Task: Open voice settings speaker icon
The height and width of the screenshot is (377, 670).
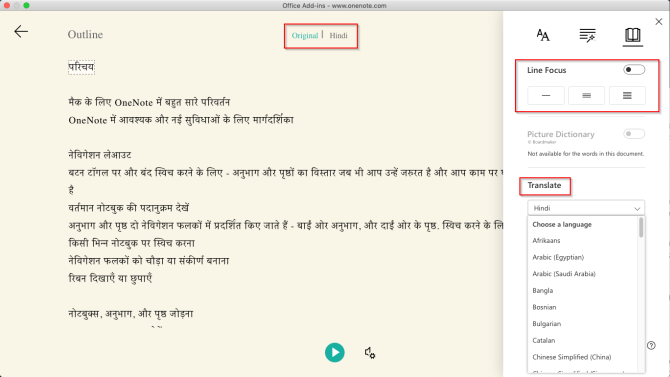Action: pos(370,353)
